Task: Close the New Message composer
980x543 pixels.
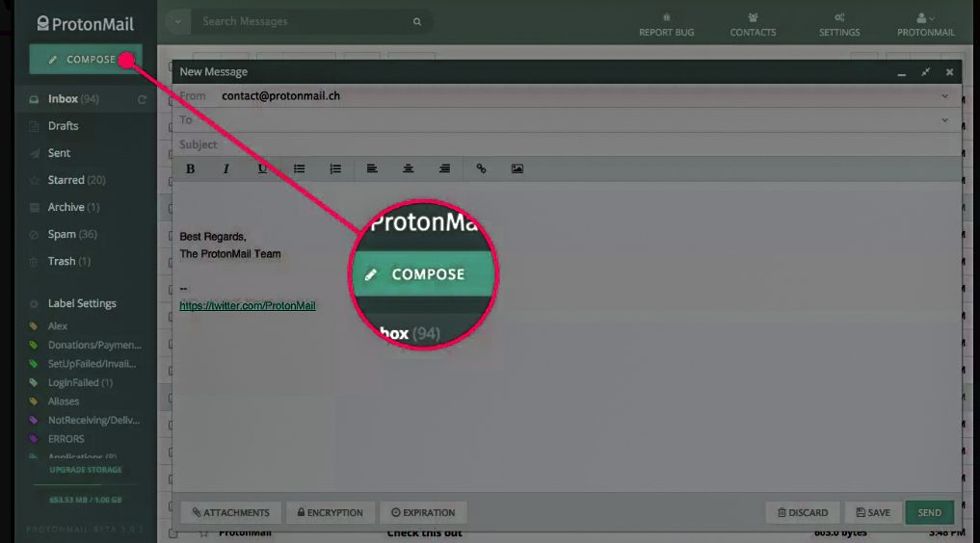Action: [x=949, y=72]
